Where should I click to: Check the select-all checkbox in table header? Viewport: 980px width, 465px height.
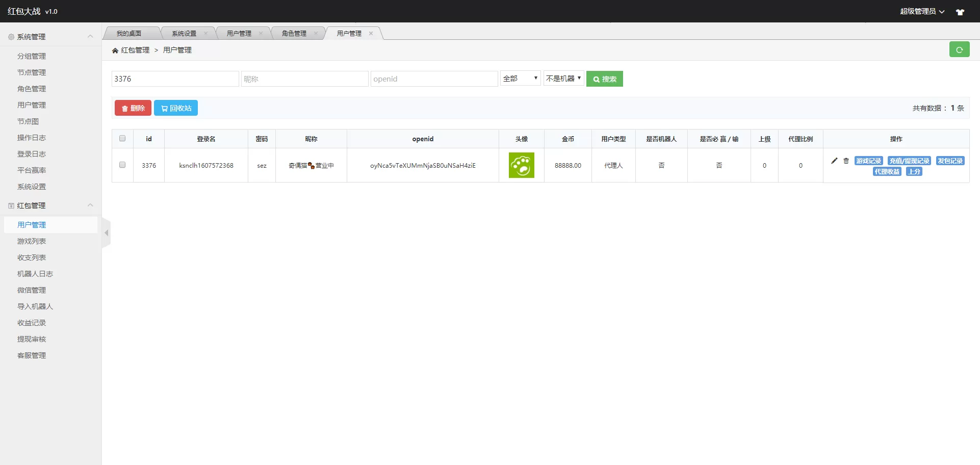122,138
